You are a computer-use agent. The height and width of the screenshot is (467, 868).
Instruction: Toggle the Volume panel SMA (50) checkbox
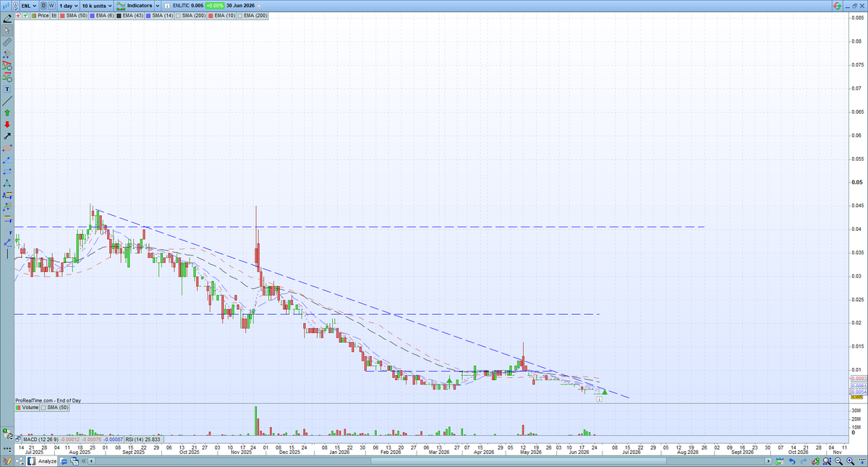pyautogui.click(x=43, y=408)
